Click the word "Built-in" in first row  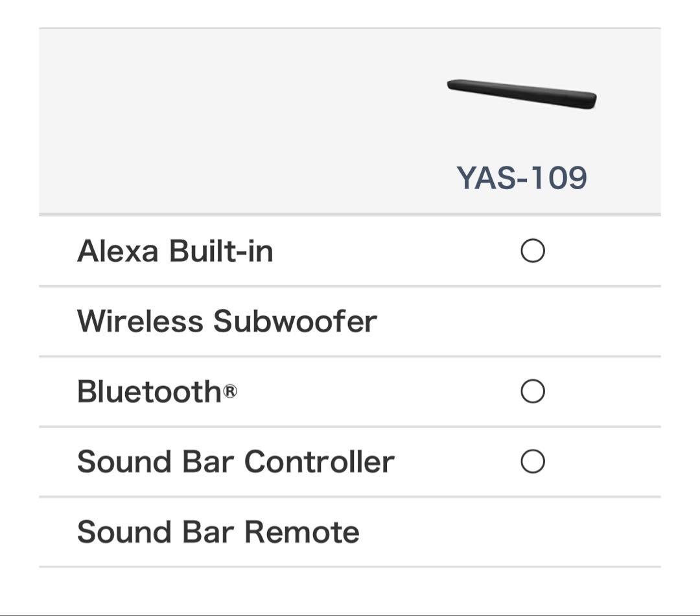coord(220,251)
